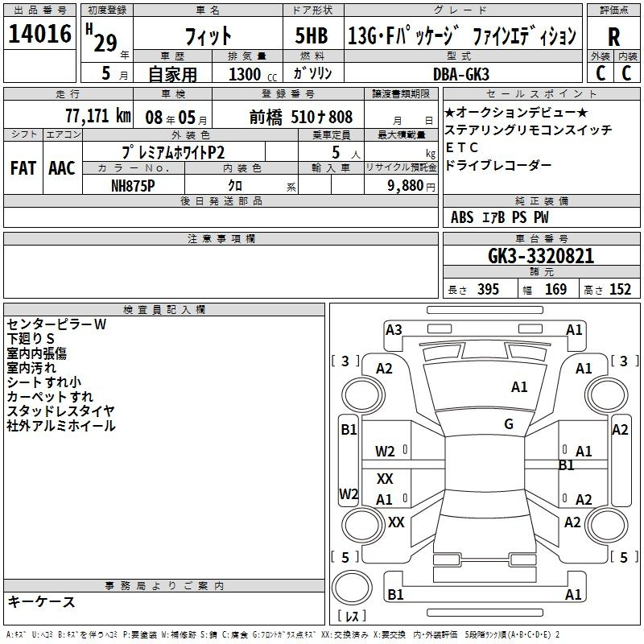The height and width of the screenshot is (644, 644).
Task: Click the A3 damage mark on car diagram
Action: [394, 329]
